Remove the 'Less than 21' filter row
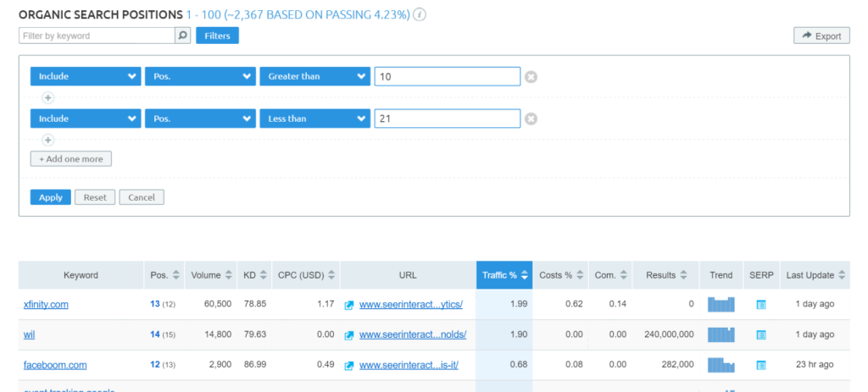The width and height of the screenshot is (868, 392). [531, 119]
